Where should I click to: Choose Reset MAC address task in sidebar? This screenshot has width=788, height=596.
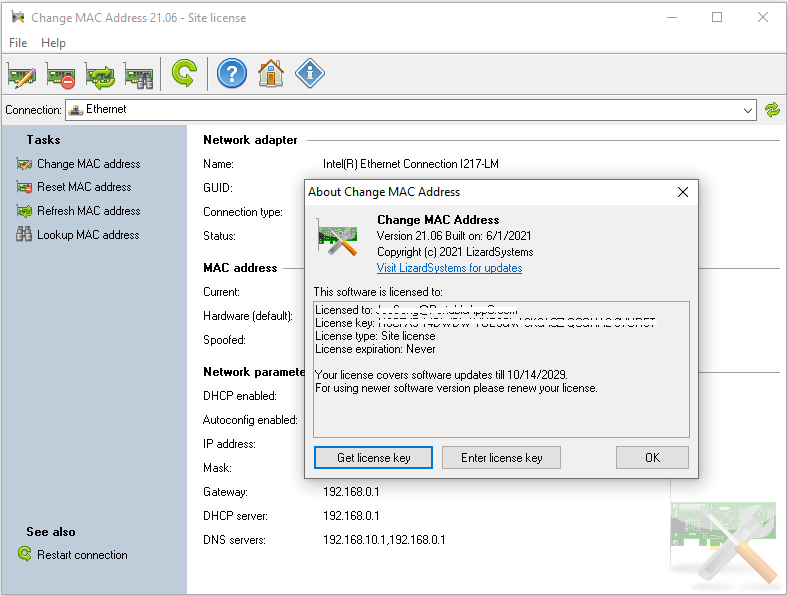coord(84,187)
